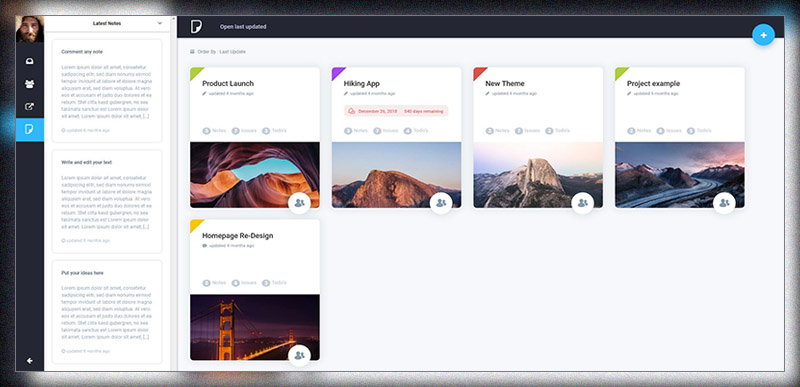
Task: View Notes count on New Theme card
Action: click(x=497, y=131)
